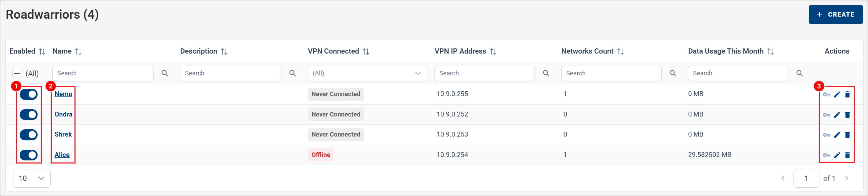Click the Description search input field
The width and height of the screenshot is (868, 196).
230,73
